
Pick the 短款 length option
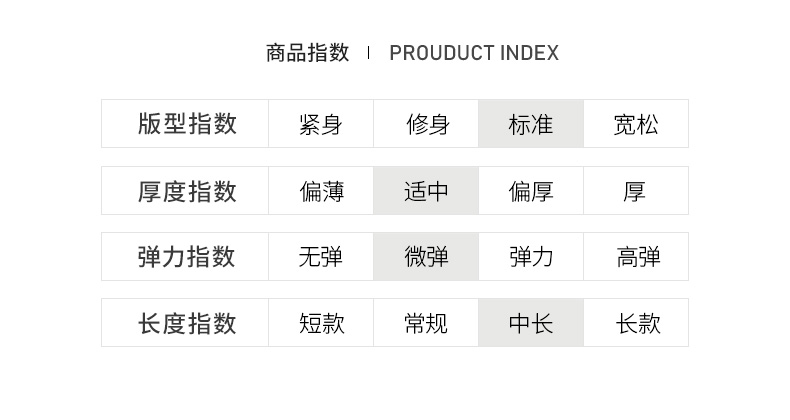[x=320, y=323]
